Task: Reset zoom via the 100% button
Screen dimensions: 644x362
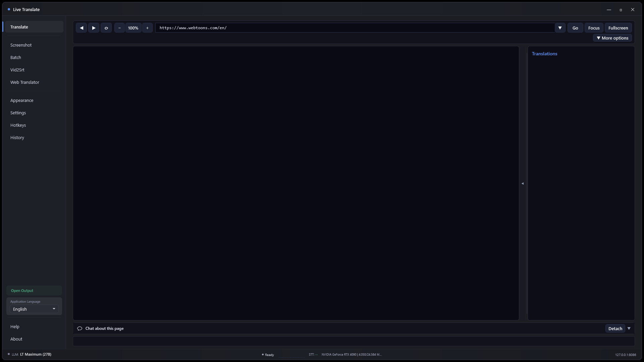Action: click(133, 28)
